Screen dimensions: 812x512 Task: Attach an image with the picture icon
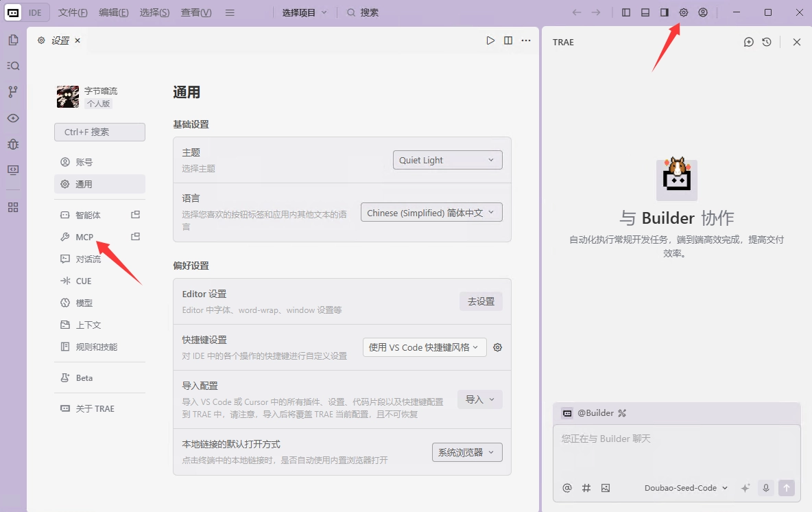[606, 488]
